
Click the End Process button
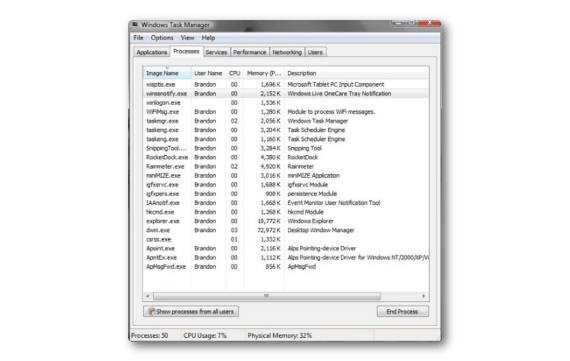tap(402, 312)
